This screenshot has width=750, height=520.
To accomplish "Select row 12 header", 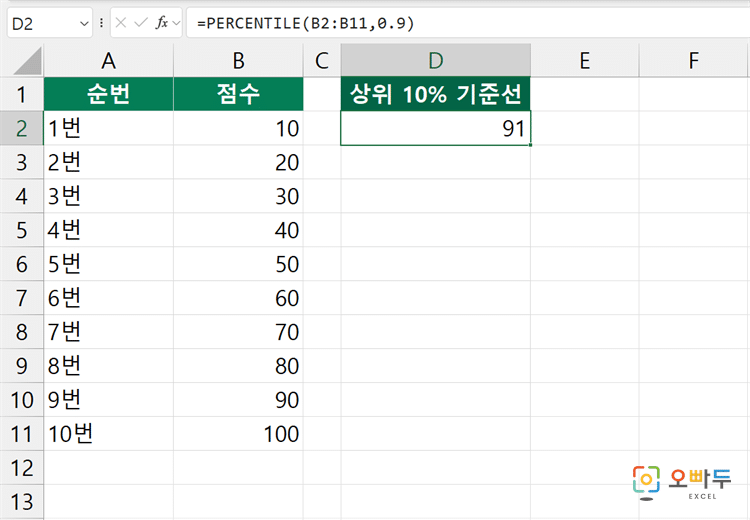I will (x=22, y=468).
